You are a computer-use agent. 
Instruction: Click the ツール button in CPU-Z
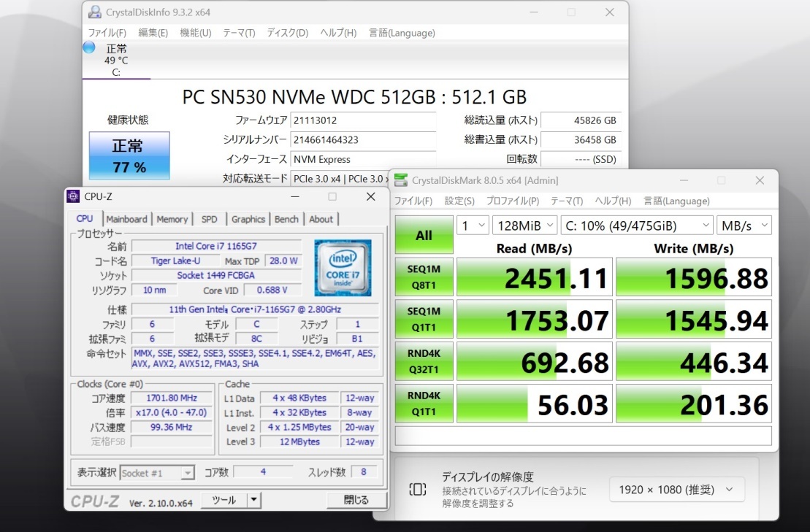225,500
